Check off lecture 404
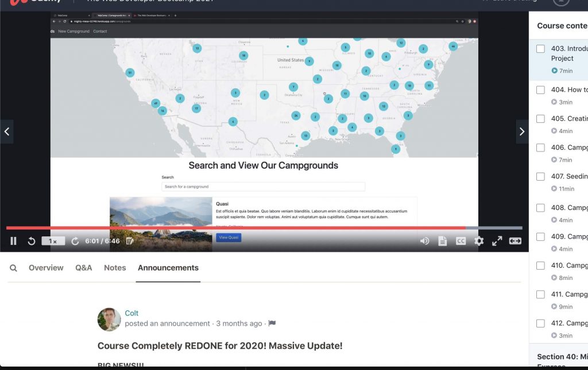Screen dimensions: 588x370 (540, 90)
